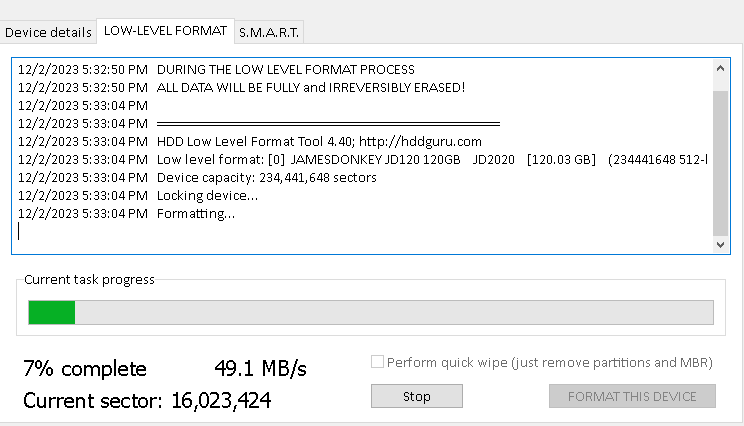Select the "Locking device..." log line
The width and height of the screenshot is (744, 426).
pos(207,195)
